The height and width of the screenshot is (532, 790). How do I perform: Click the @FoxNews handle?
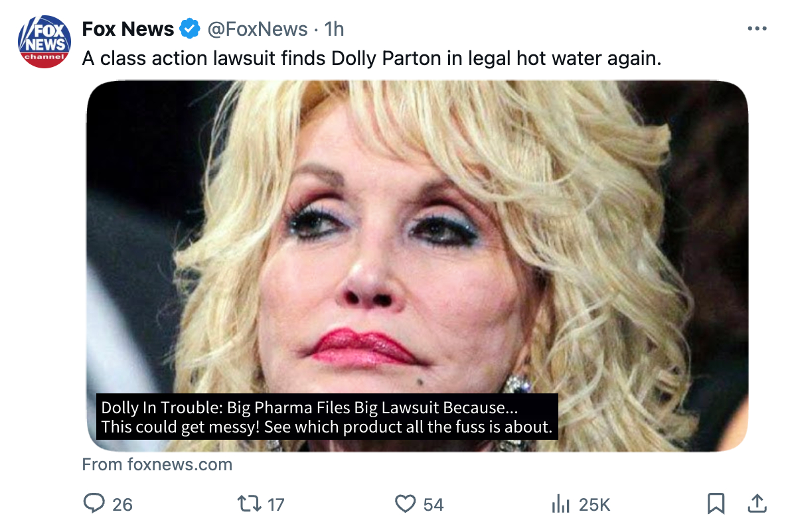[258, 29]
